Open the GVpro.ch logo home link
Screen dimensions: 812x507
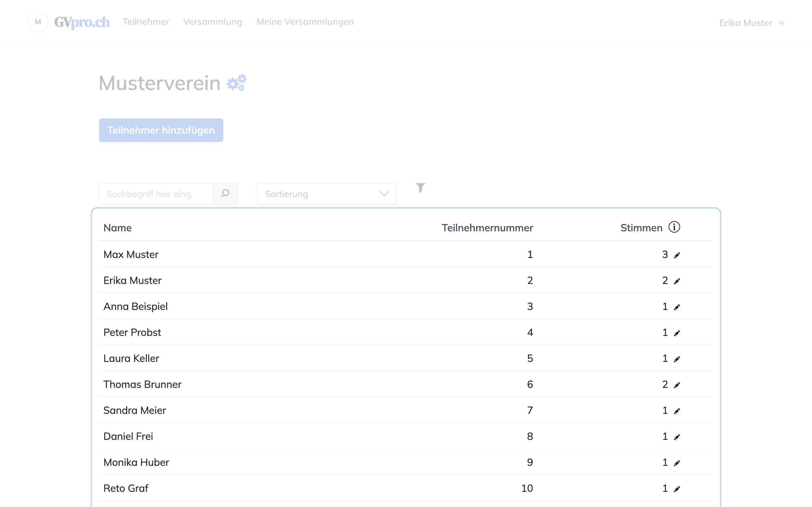(82, 22)
